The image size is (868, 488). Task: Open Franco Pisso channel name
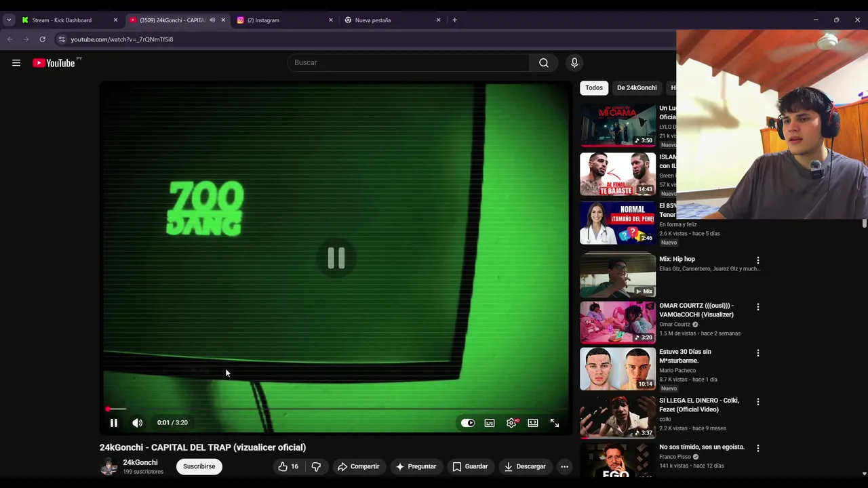pos(675,457)
